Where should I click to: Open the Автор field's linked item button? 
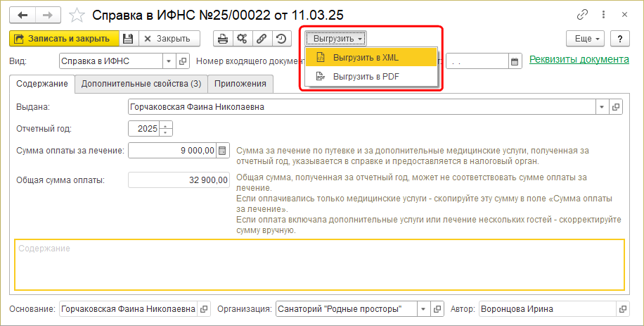[x=623, y=308]
